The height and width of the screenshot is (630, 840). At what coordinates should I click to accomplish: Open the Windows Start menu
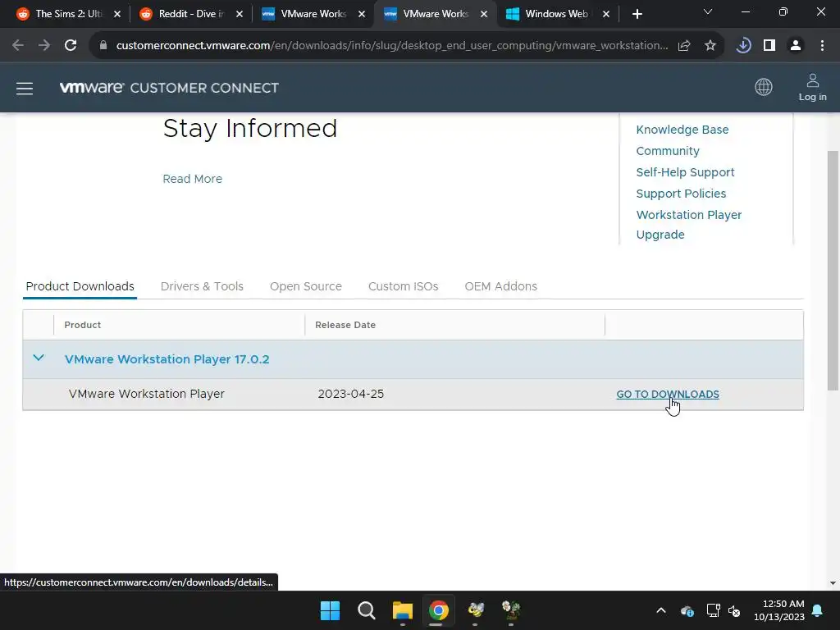tap(330, 610)
